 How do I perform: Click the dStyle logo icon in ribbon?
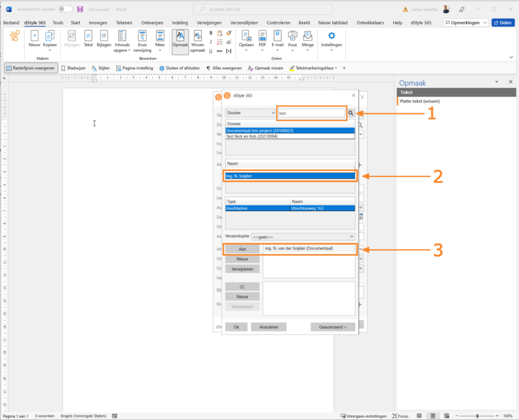[x=15, y=36]
